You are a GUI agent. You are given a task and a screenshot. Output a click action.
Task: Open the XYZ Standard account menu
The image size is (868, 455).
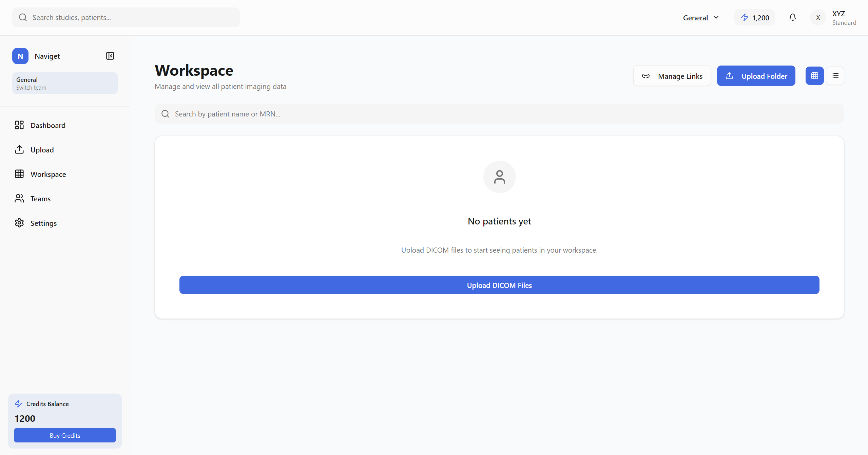(844, 18)
